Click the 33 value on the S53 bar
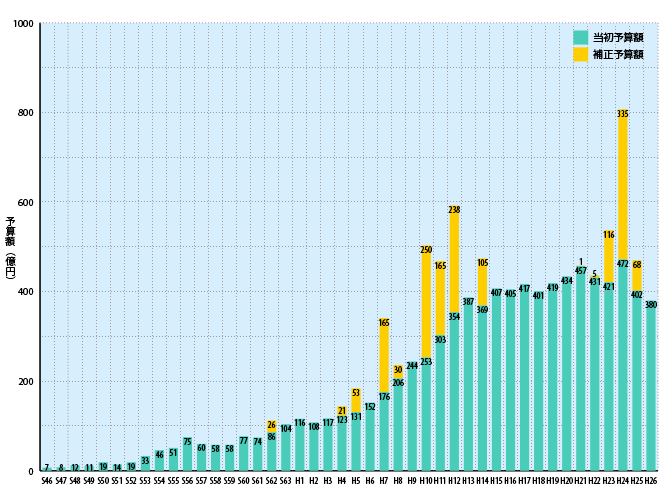The width and height of the screenshot is (670, 500). pyautogui.click(x=145, y=460)
